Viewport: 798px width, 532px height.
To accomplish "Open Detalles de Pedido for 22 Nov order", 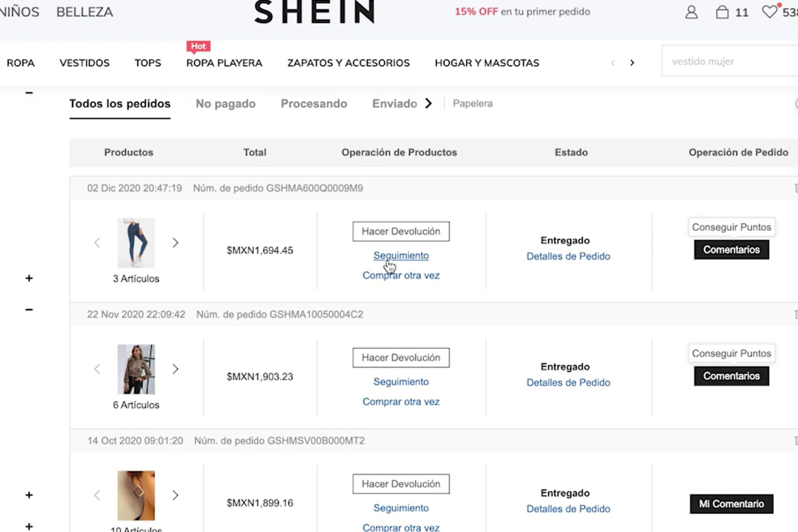I will point(568,382).
